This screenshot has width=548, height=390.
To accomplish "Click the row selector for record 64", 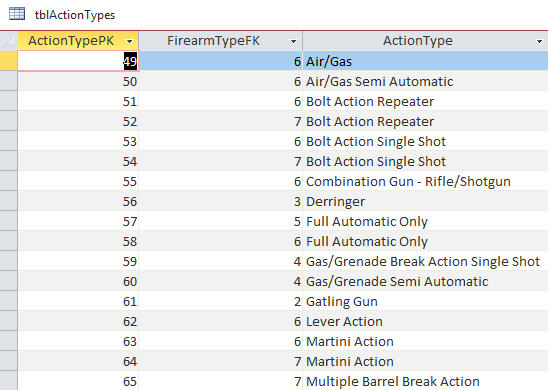I will click(x=9, y=361).
